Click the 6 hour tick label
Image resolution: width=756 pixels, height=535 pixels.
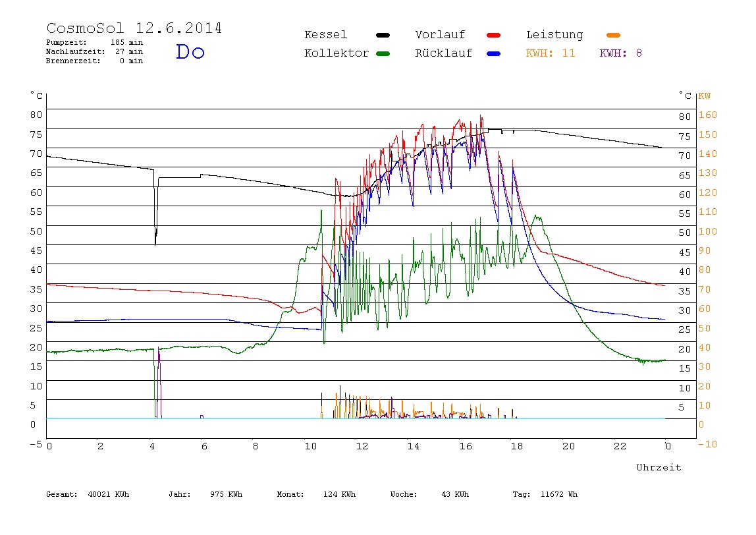(x=204, y=446)
